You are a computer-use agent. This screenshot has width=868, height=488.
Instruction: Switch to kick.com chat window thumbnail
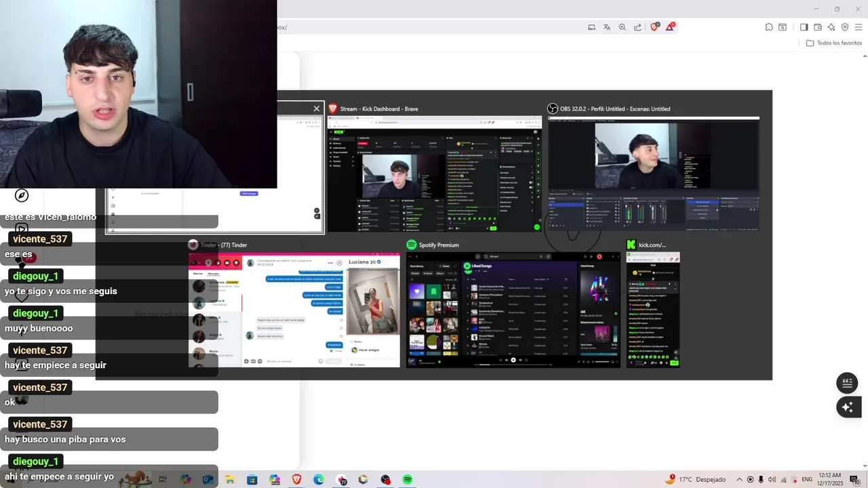653,310
